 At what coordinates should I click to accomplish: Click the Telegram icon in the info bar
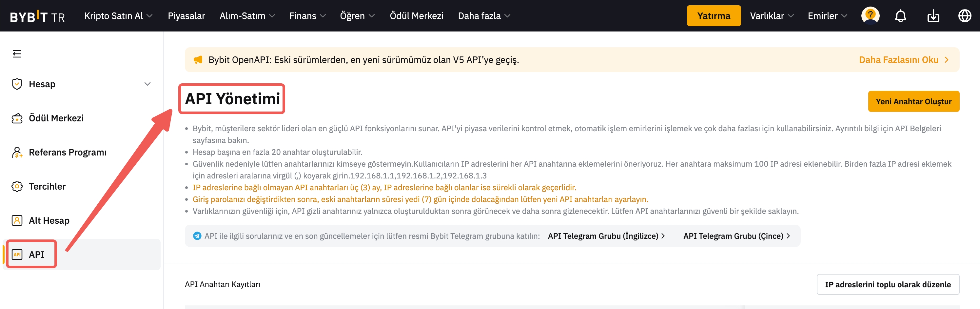tap(197, 236)
